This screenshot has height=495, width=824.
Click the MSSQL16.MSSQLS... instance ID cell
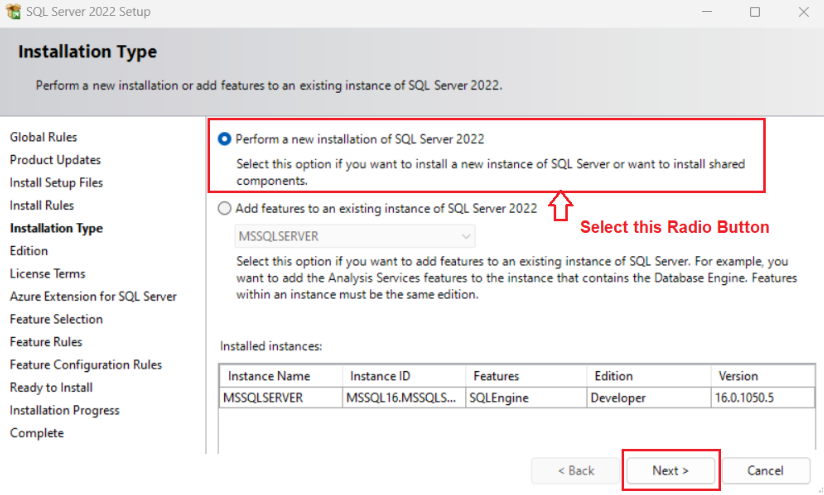pyautogui.click(x=404, y=398)
